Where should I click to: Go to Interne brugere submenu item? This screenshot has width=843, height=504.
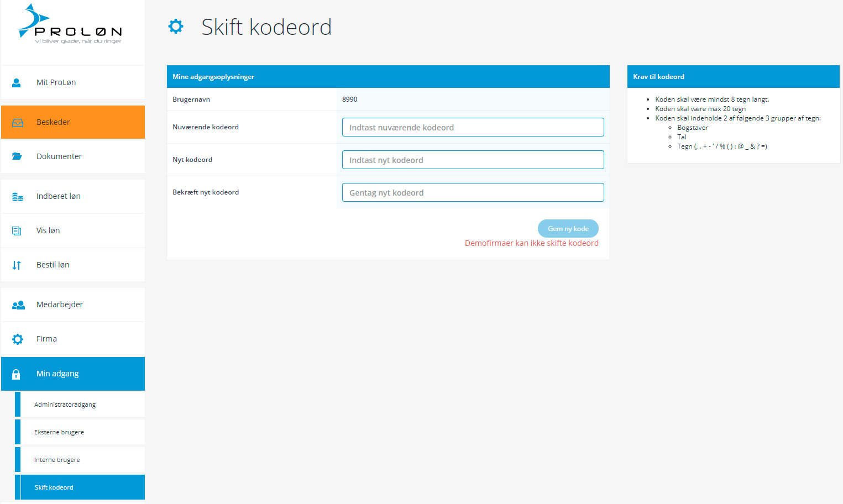57,460
